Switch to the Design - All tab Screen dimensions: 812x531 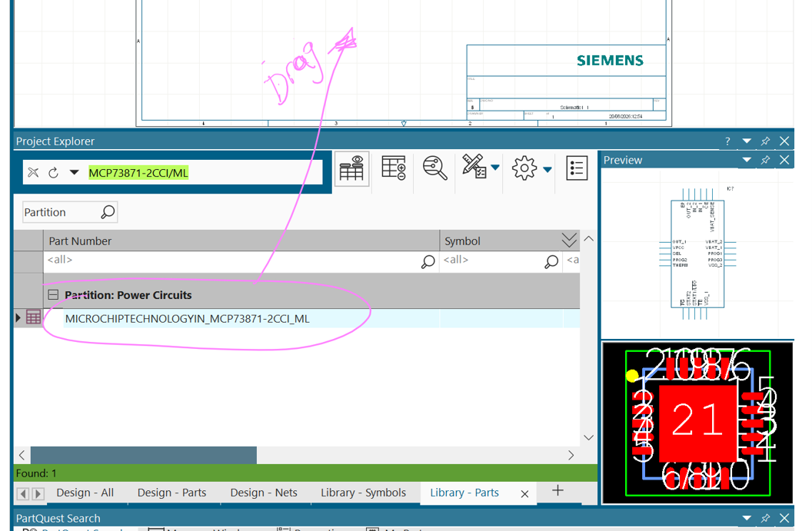tap(85, 493)
